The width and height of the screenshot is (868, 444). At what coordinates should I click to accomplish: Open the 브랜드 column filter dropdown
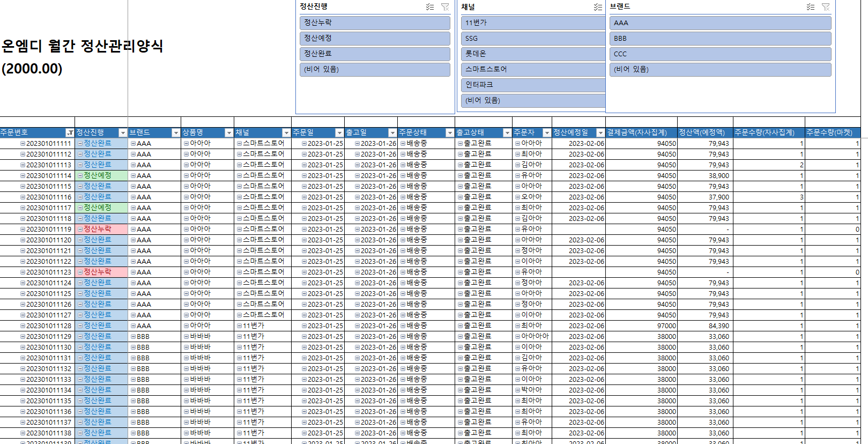point(176,132)
